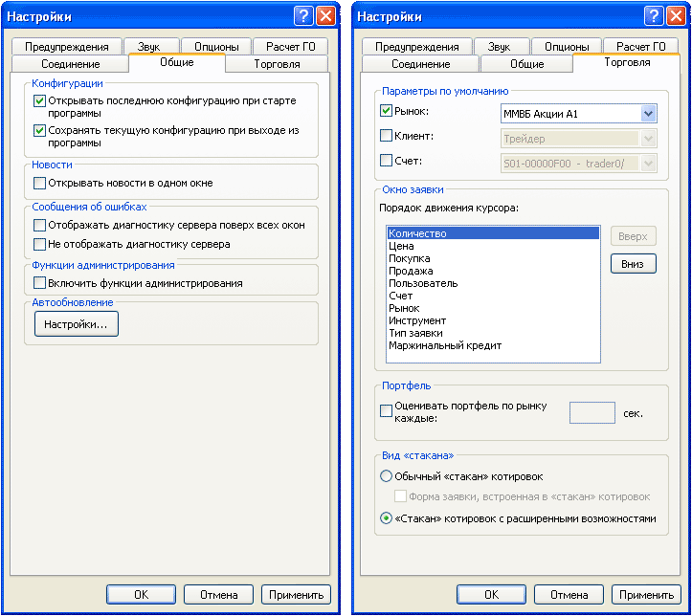Check the Клиент default parameter
Screen dimensions: 692x616
click(386, 136)
